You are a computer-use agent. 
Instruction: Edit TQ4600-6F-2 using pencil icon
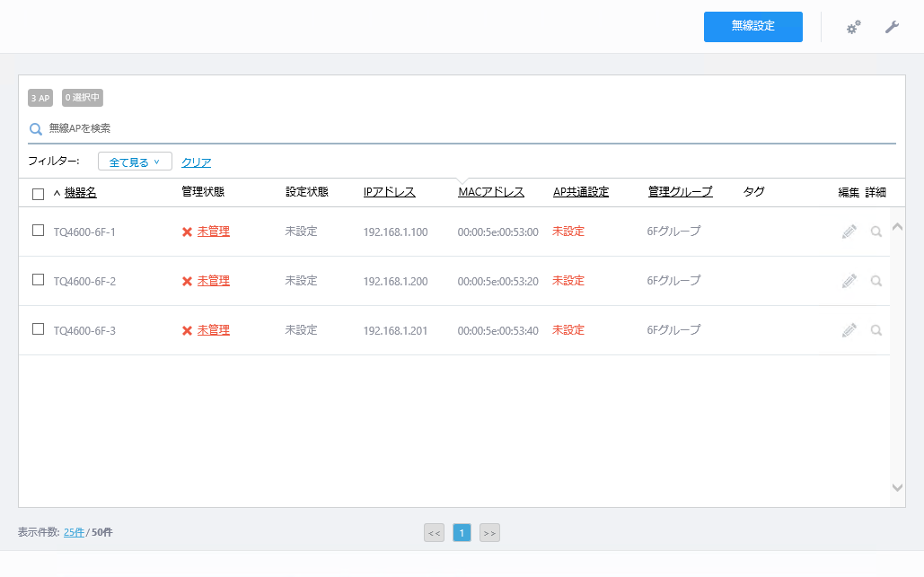point(849,281)
